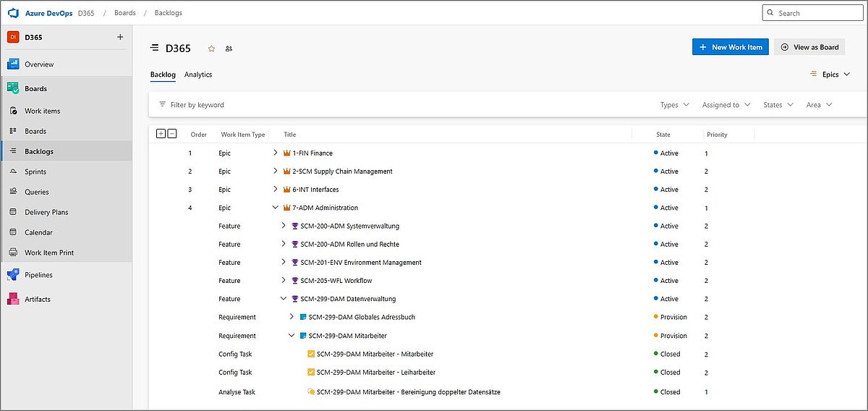Image resolution: width=868 pixels, height=411 pixels.
Task: Go to Work items page
Action: 43,111
